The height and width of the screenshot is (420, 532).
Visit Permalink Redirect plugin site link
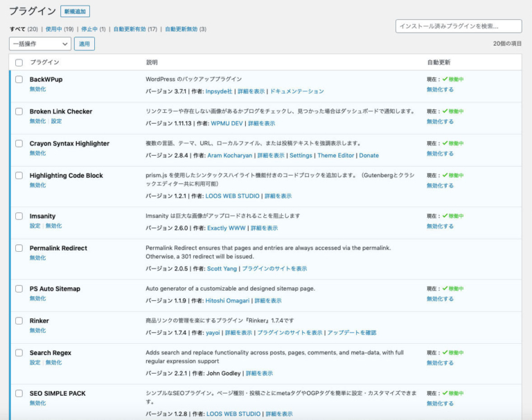tap(274, 268)
